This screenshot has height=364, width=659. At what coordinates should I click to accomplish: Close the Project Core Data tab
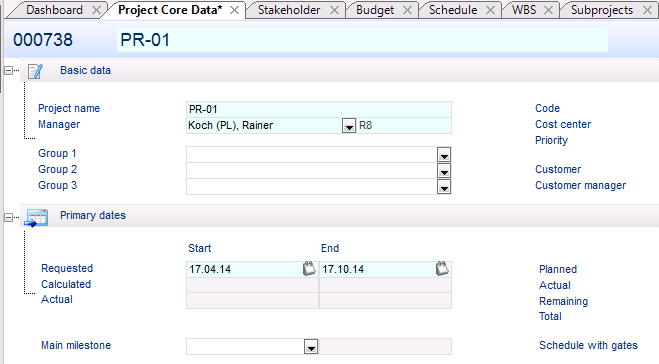click(x=235, y=10)
